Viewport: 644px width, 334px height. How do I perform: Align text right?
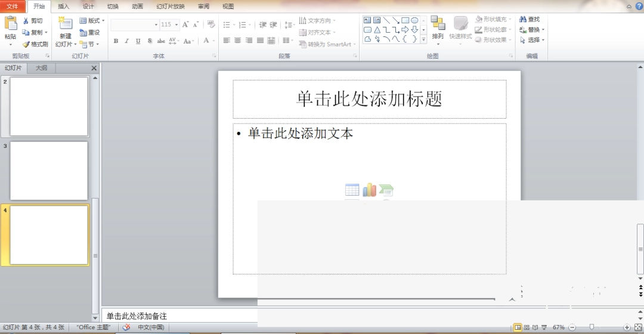tap(249, 41)
